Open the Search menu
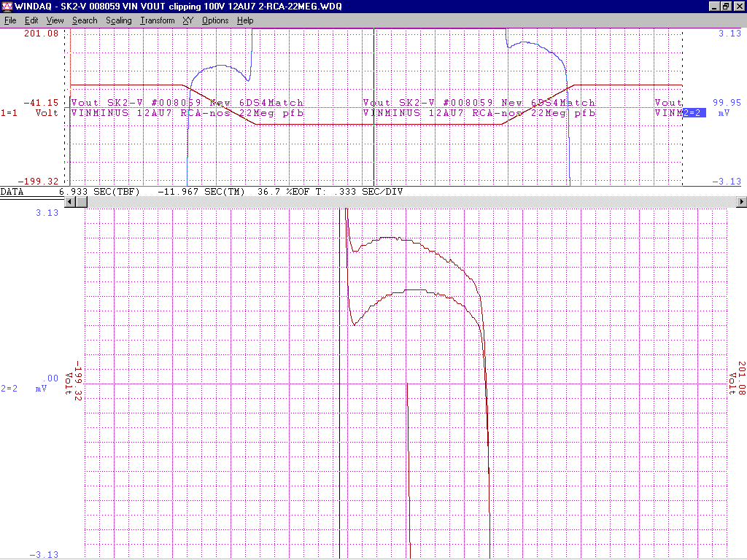Viewport: 747px width, 560px height. (x=85, y=20)
